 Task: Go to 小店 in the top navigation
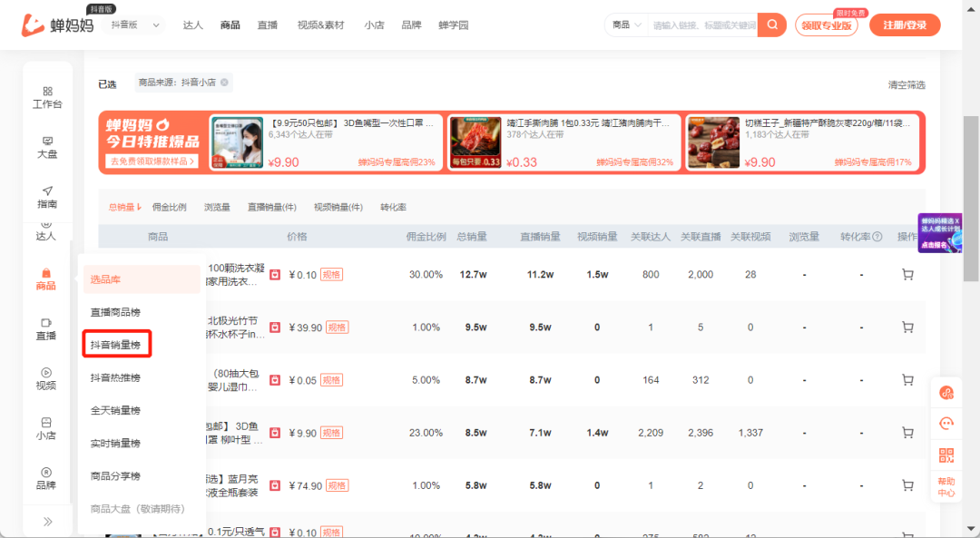(374, 25)
